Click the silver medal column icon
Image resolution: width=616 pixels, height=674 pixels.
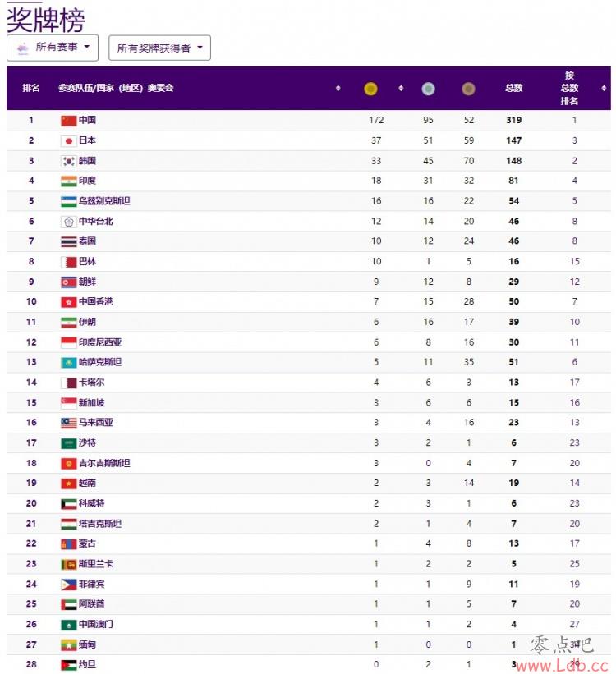[x=428, y=89]
